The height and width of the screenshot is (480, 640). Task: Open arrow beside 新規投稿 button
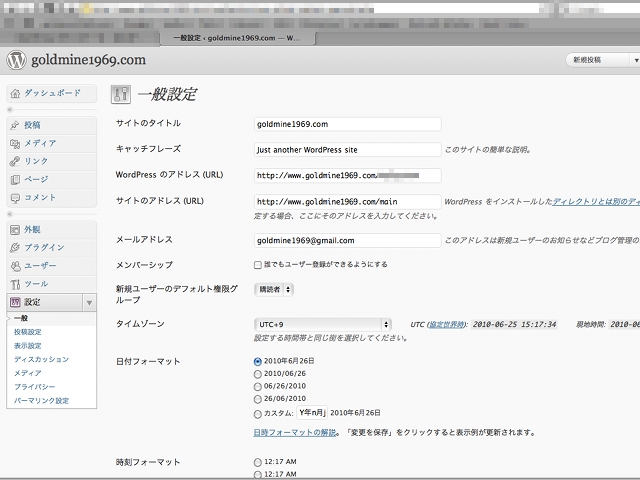pos(636,60)
